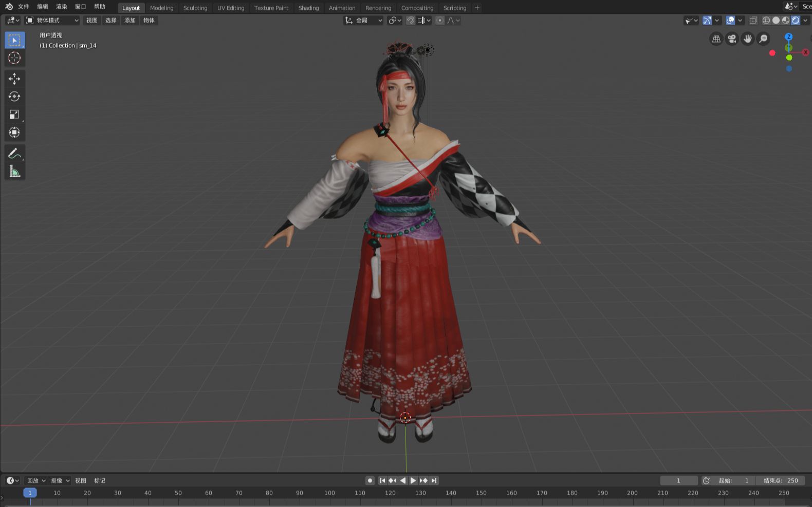This screenshot has height=507, width=812.
Task: Open the viewport 选择 menu
Action: click(111, 21)
